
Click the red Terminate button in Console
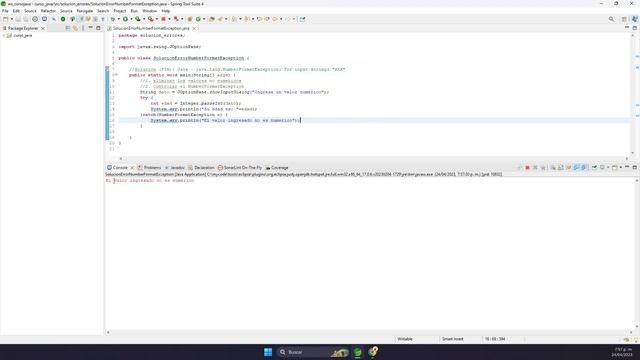click(527, 168)
